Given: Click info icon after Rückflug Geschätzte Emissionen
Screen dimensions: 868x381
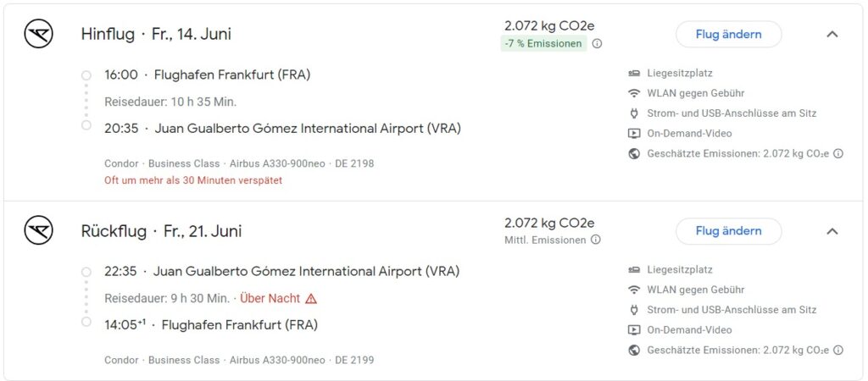Looking at the screenshot, I should tap(838, 350).
